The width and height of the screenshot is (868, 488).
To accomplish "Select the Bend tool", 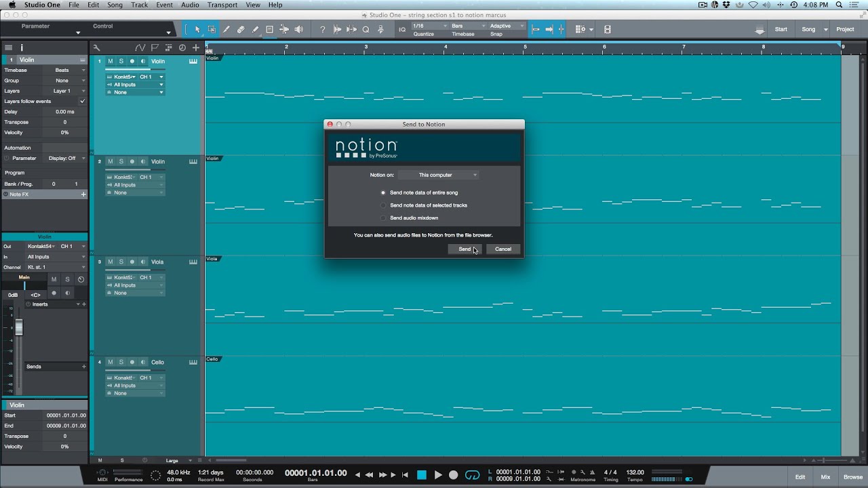I will (284, 29).
